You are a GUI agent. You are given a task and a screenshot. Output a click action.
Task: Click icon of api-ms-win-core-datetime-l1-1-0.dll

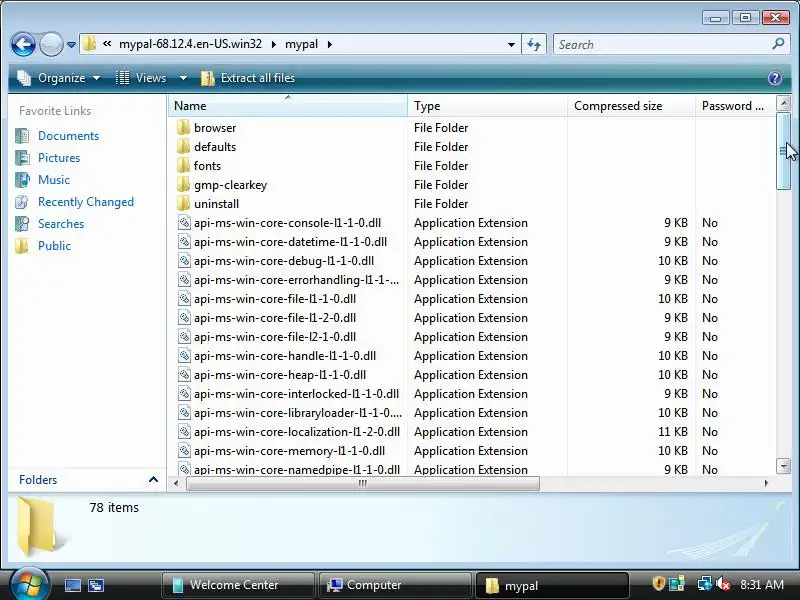(184, 242)
